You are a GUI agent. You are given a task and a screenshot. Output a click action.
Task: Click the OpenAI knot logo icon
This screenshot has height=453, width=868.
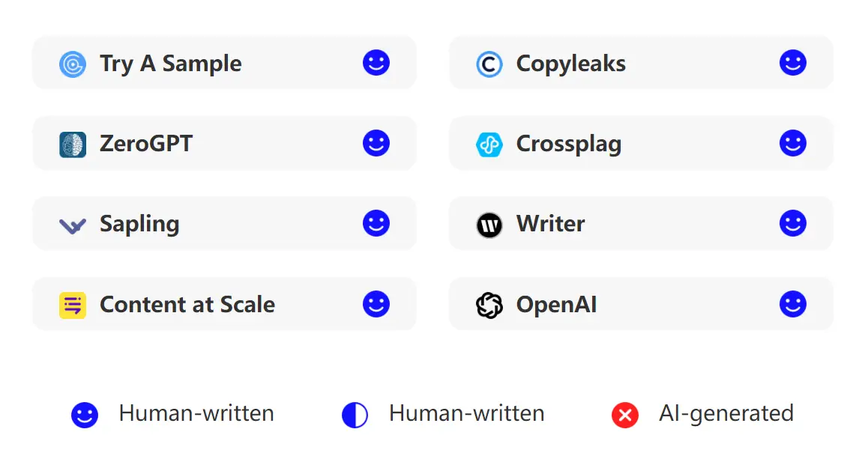point(489,305)
